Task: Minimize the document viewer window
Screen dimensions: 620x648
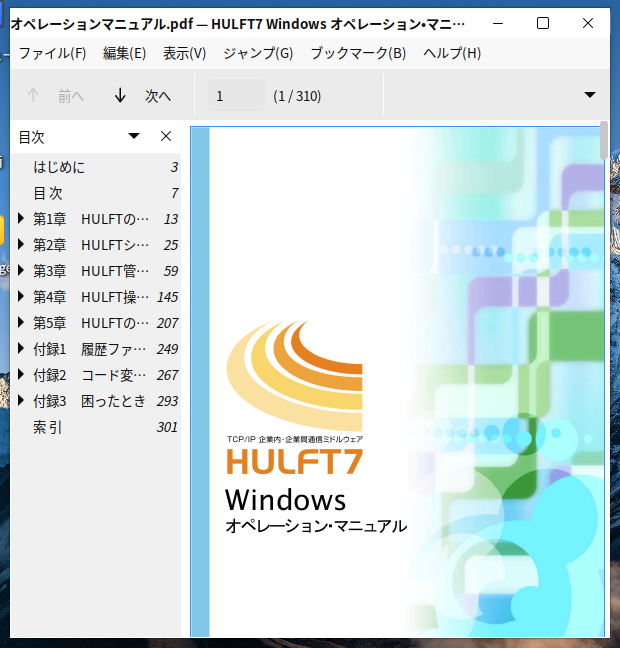Action: (498, 23)
